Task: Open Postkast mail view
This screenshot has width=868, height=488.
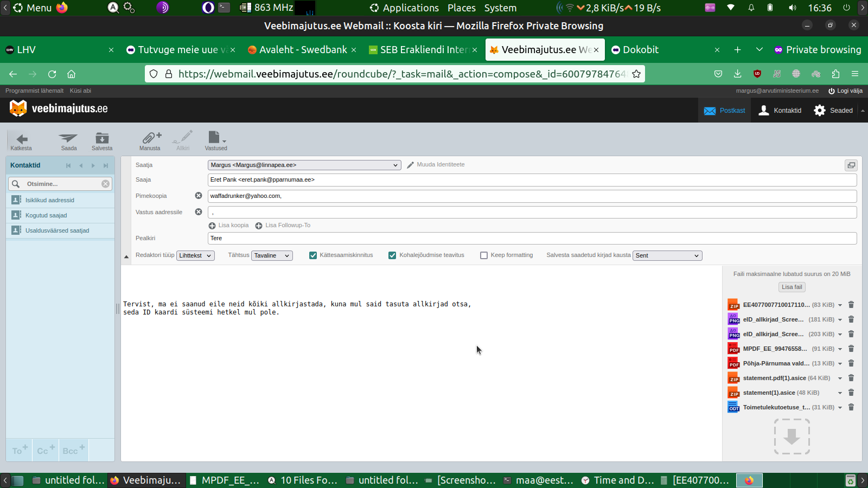Action: click(x=725, y=111)
